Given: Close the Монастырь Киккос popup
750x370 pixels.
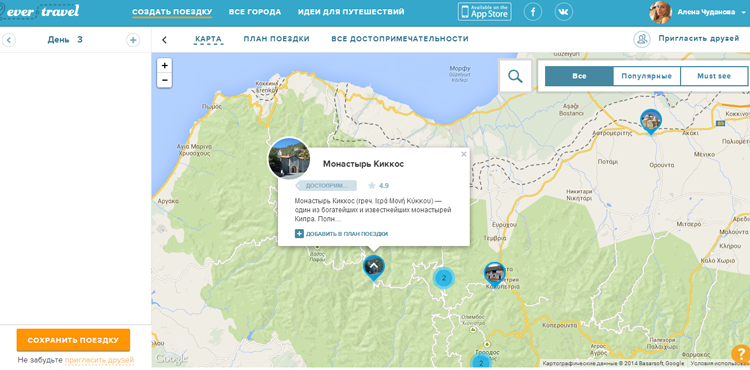Looking at the screenshot, I should [x=463, y=154].
